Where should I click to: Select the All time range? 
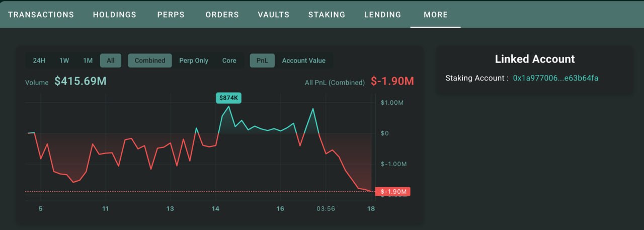111,60
